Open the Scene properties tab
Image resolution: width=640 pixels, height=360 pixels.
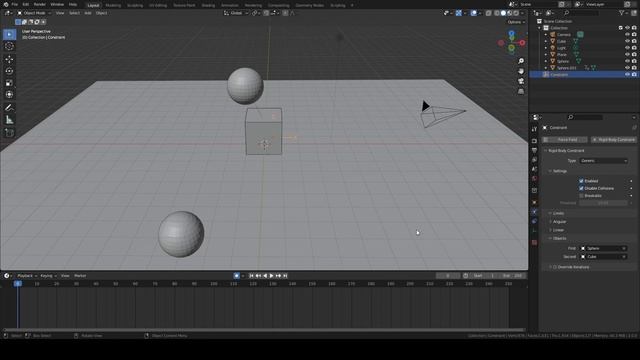tap(534, 169)
